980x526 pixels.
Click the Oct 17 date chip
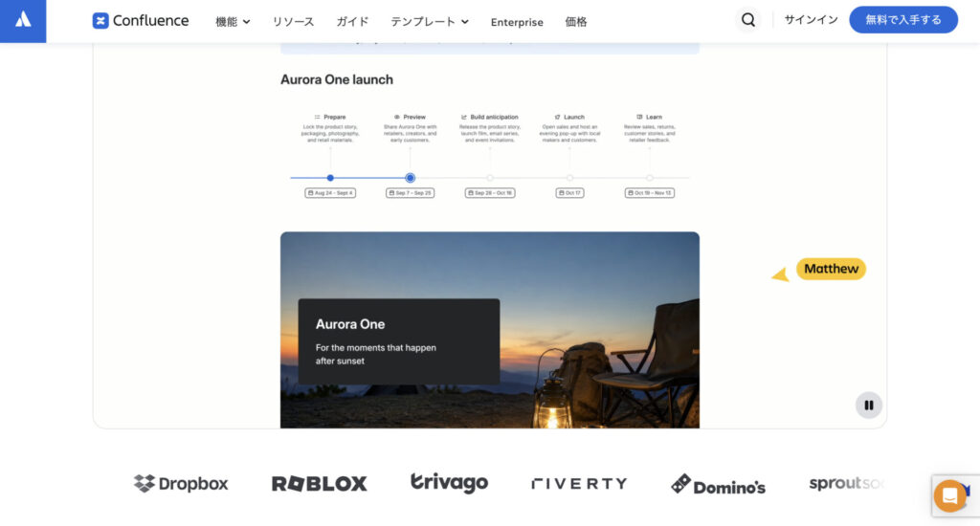tap(569, 193)
